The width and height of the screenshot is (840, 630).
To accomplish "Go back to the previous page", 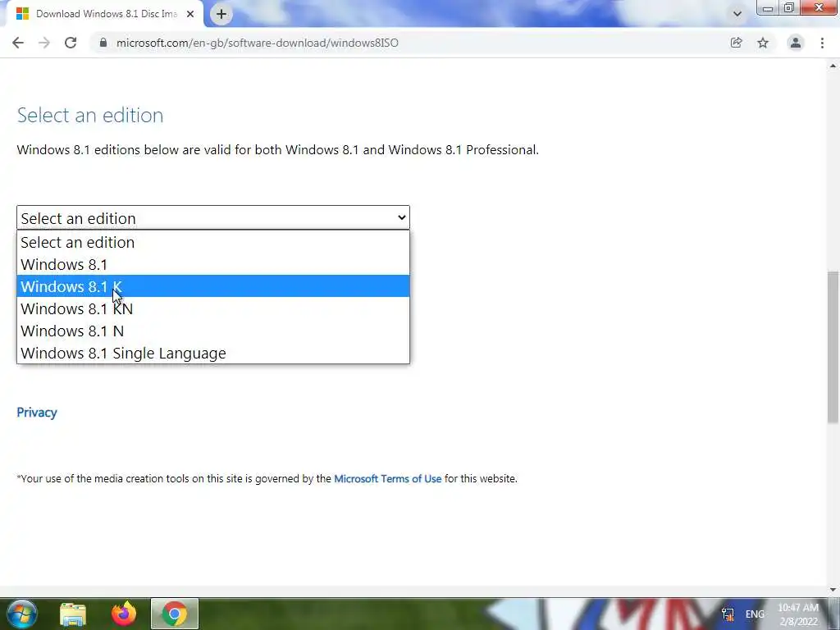I will click(x=18, y=43).
